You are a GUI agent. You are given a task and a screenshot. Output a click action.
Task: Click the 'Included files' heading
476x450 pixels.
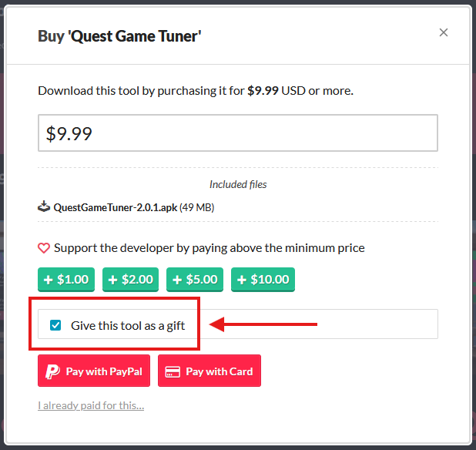coord(238,185)
